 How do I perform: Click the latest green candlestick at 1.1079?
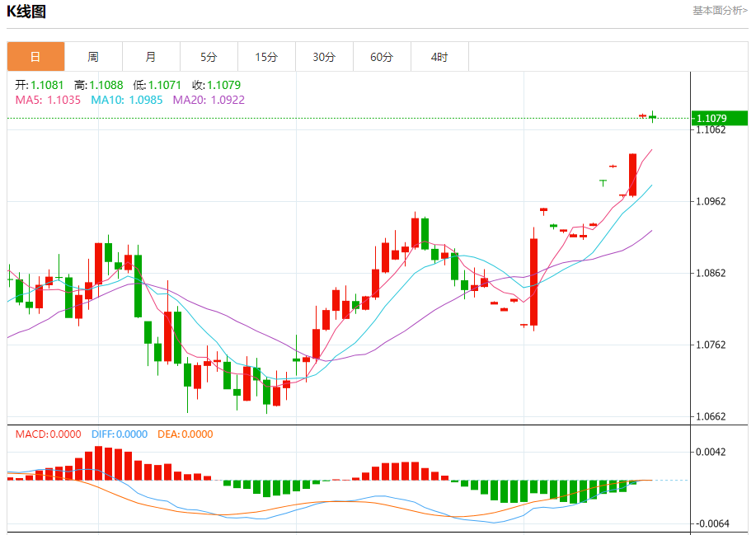click(x=653, y=116)
